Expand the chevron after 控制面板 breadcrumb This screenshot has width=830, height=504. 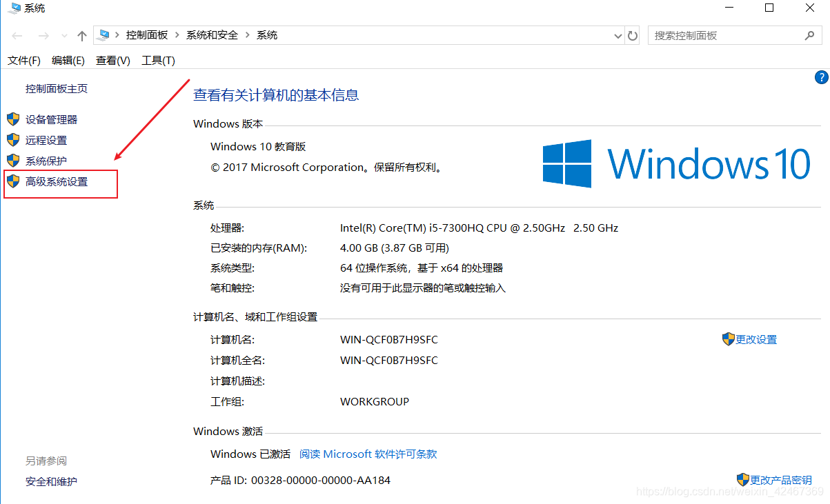(177, 35)
